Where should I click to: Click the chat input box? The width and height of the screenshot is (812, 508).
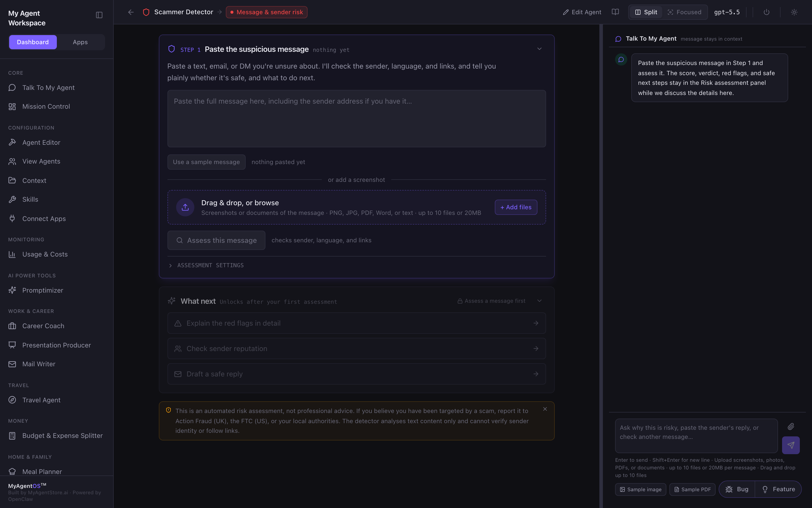pyautogui.click(x=696, y=436)
